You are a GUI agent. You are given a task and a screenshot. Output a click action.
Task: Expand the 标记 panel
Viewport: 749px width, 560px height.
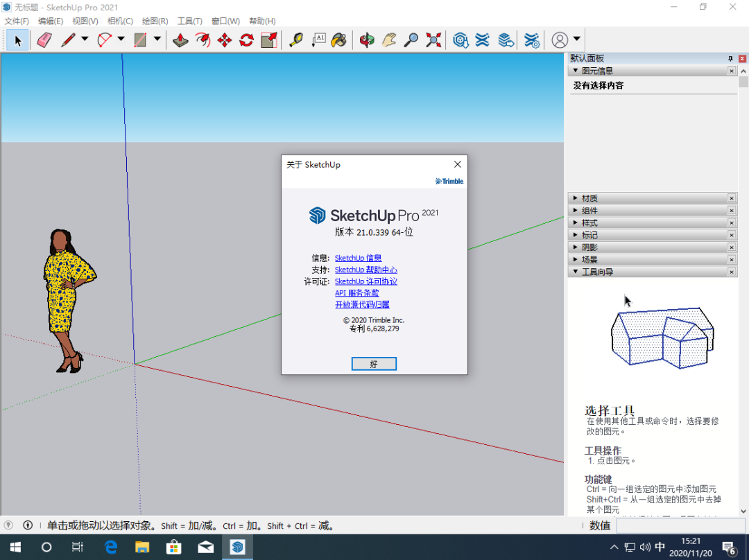point(575,235)
